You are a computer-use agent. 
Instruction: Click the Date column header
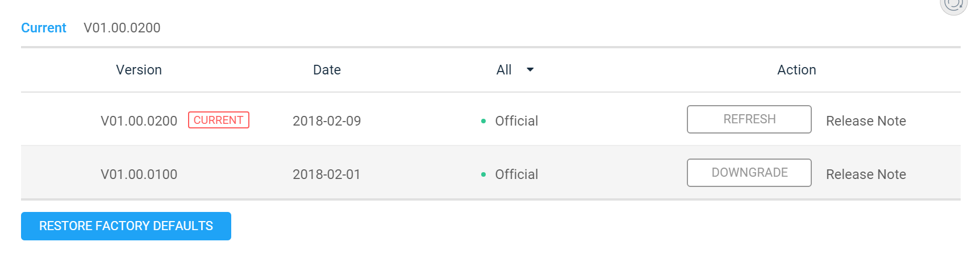[327, 70]
